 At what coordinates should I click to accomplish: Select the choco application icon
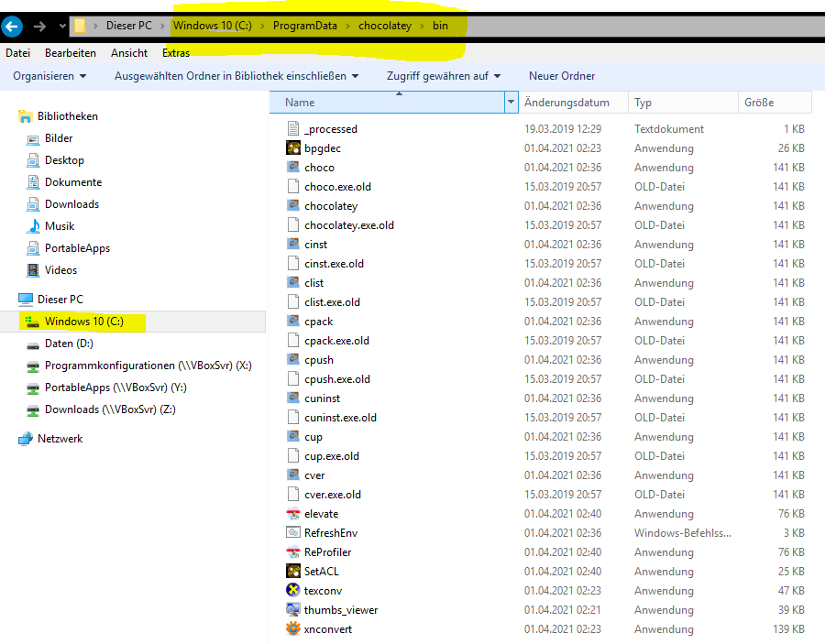point(293,167)
